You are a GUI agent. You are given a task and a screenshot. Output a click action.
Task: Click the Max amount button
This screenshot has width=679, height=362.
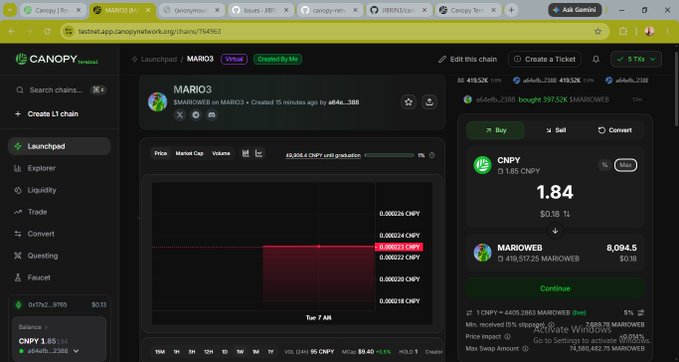click(625, 165)
